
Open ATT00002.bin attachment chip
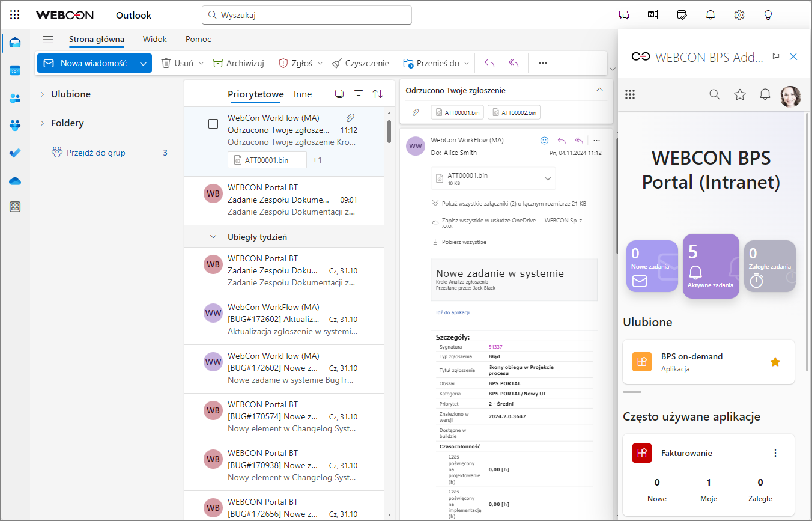pyautogui.click(x=514, y=112)
